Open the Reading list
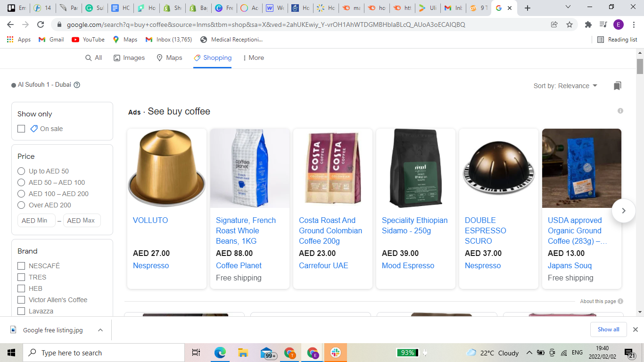The width and height of the screenshot is (644, 362). 617,40
